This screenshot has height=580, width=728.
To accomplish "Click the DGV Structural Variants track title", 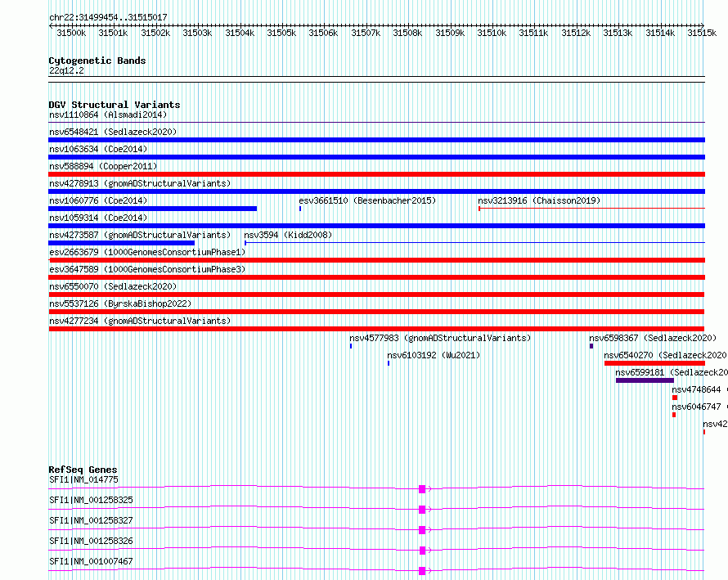I will pos(115,105).
